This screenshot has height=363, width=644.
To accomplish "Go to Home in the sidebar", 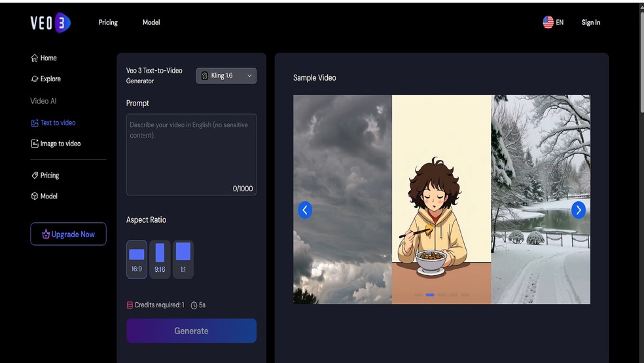I will coord(44,58).
